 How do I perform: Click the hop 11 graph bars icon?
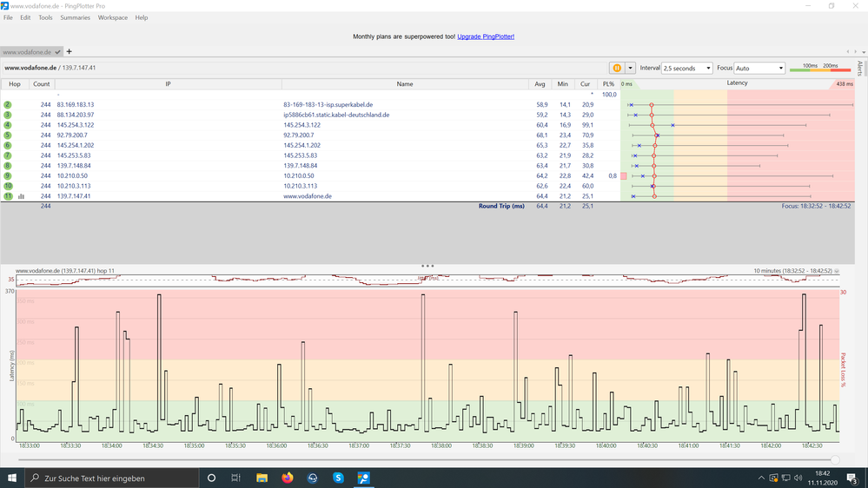coord(22,197)
